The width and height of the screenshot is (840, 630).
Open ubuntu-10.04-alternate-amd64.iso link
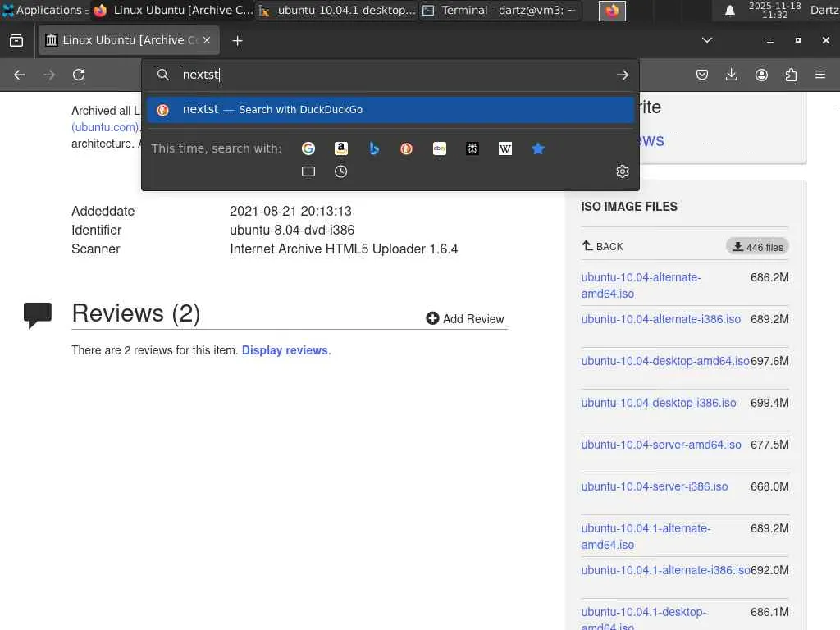[641, 285]
